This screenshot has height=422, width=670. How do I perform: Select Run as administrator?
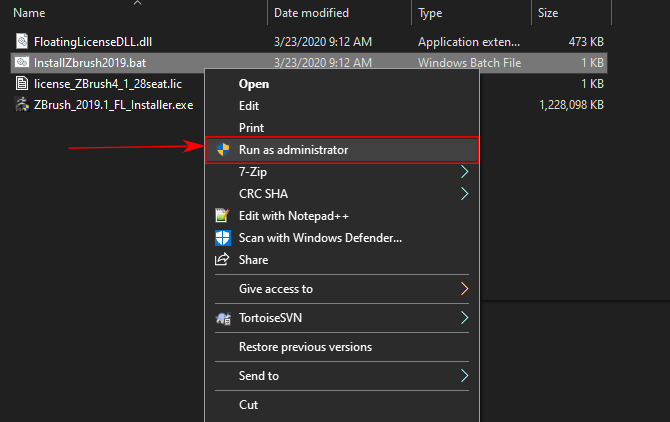(x=342, y=149)
